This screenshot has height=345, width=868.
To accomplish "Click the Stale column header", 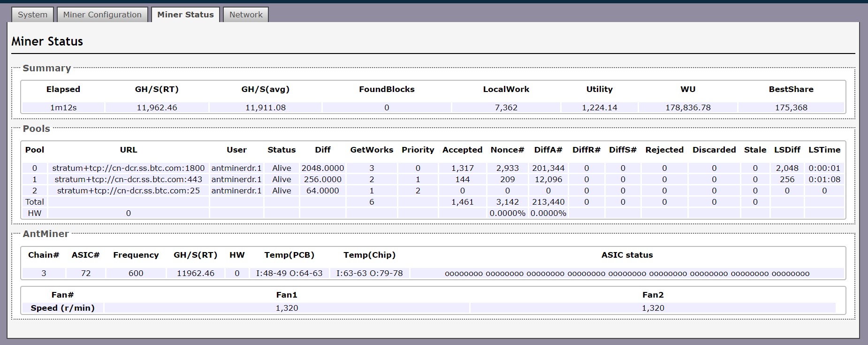I will 755,150.
